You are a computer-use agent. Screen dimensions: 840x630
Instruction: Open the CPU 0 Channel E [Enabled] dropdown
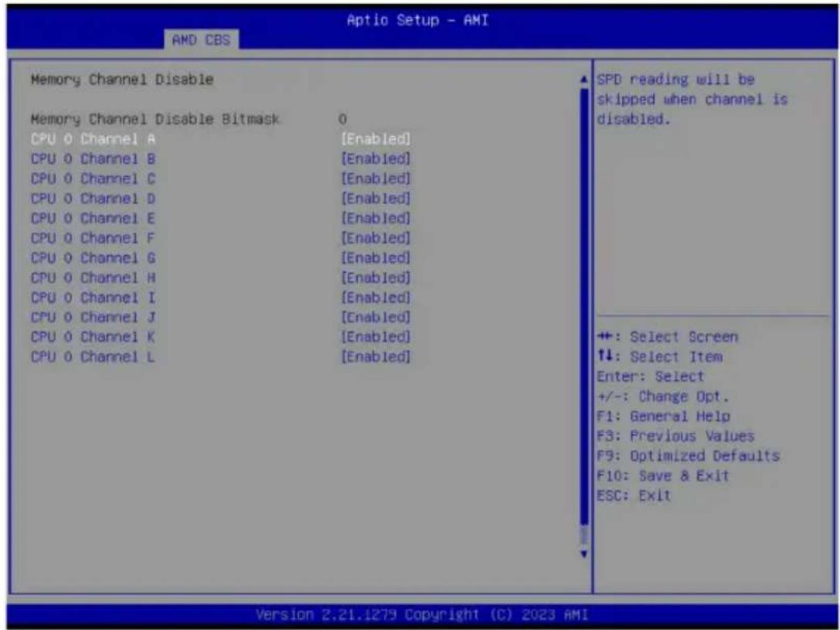(x=376, y=218)
